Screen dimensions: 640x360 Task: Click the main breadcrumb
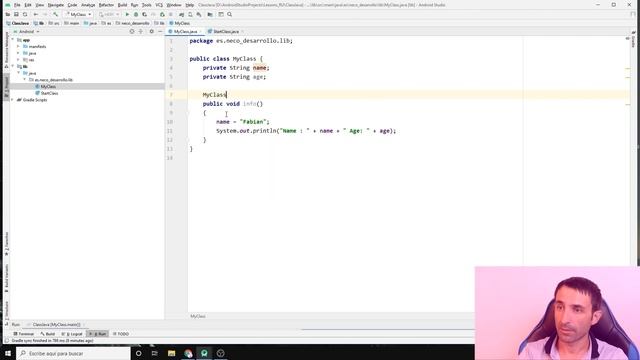(x=72, y=23)
